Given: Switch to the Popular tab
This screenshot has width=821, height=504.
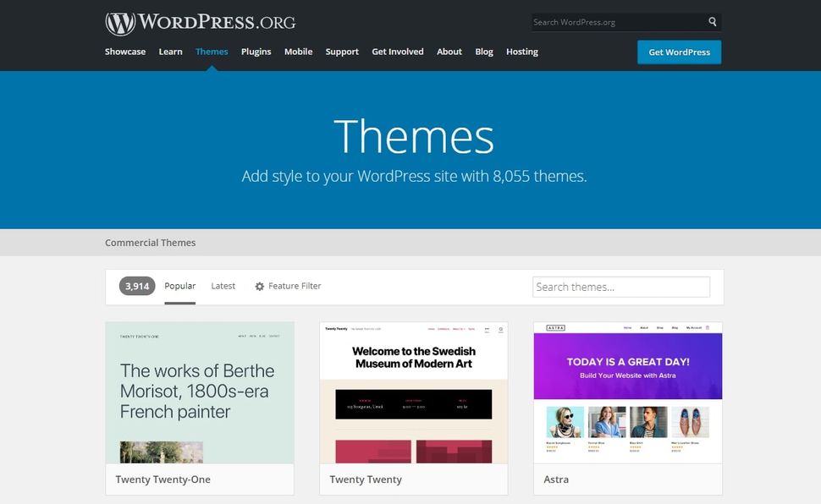Looking at the screenshot, I should (x=180, y=286).
